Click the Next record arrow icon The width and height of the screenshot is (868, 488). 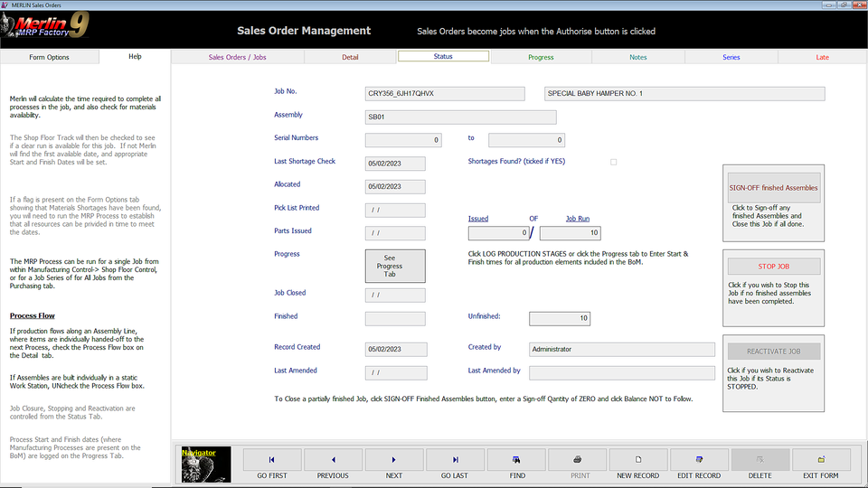pos(394,460)
